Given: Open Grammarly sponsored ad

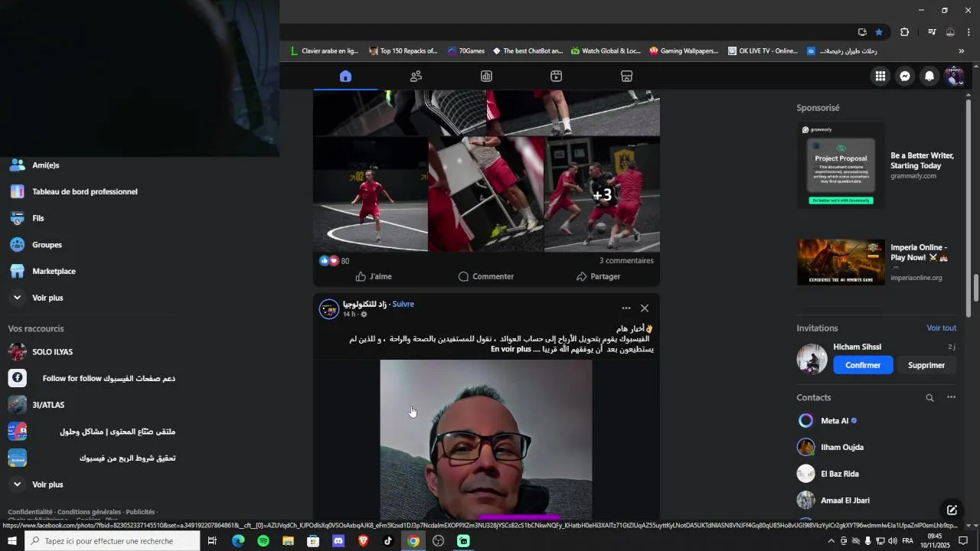Looking at the screenshot, I should [x=877, y=165].
